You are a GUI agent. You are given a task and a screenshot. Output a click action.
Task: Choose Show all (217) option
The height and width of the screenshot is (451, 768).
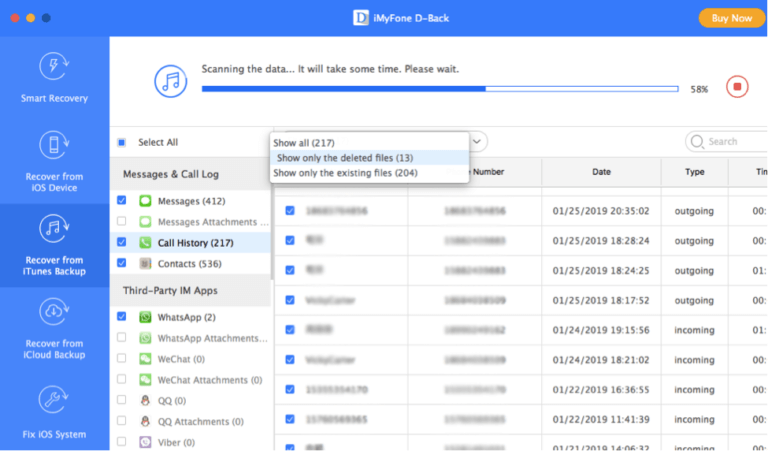(x=369, y=142)
